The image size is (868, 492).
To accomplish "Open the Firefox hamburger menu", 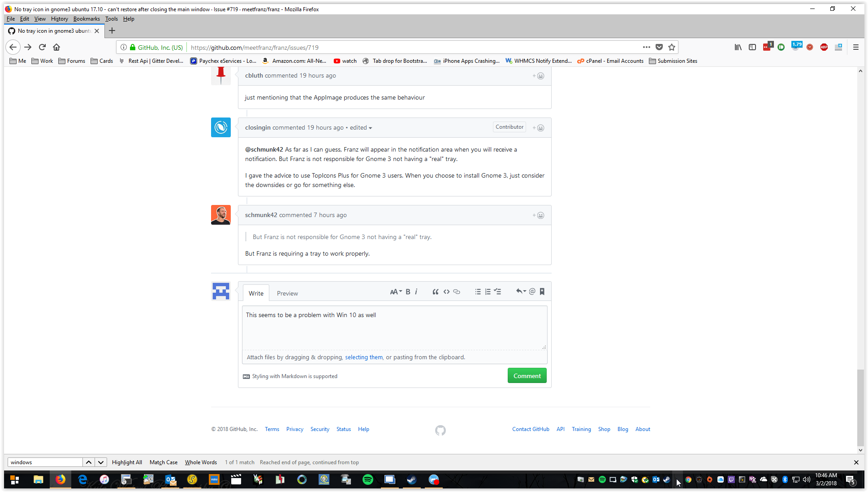I will point(855,47).
